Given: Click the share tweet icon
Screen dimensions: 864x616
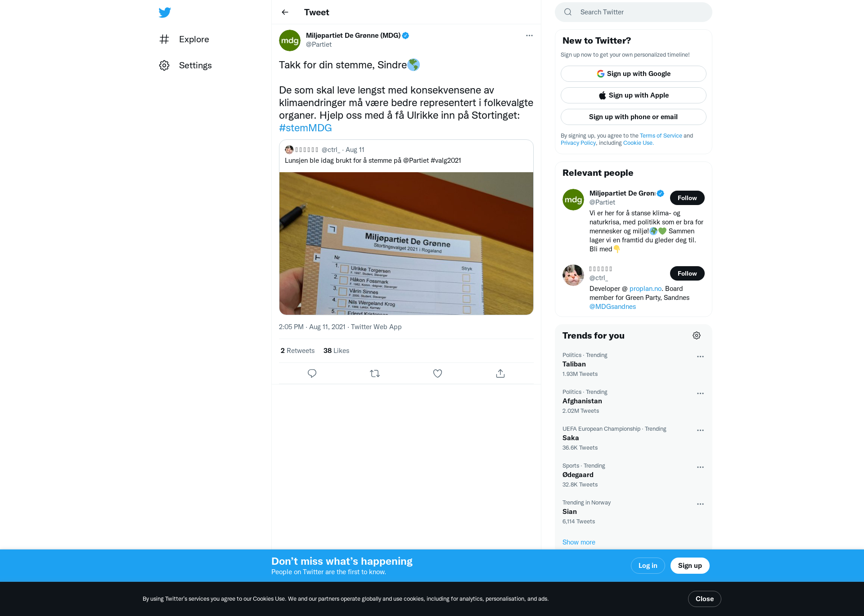Looking at the screenshot, I should 500,373.
